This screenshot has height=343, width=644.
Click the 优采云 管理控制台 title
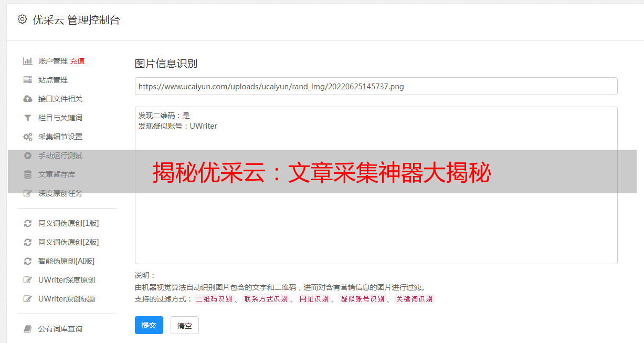click(x=76, y=20)
